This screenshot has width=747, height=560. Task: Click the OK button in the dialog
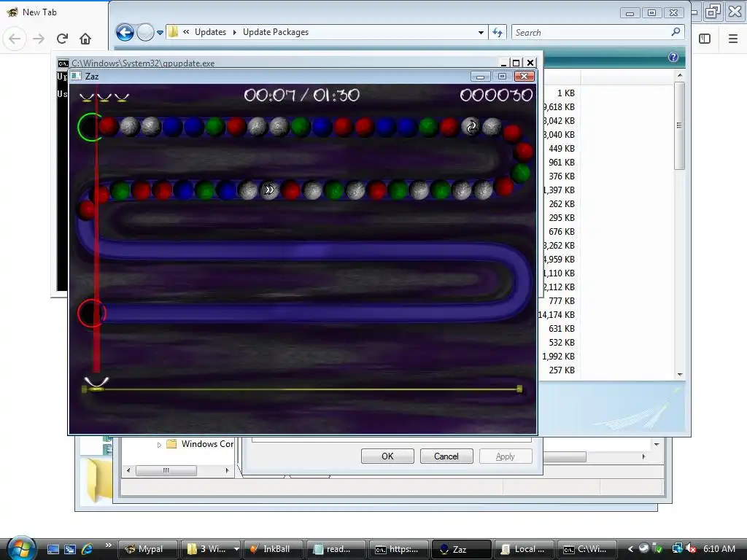(x=387, y=456)
